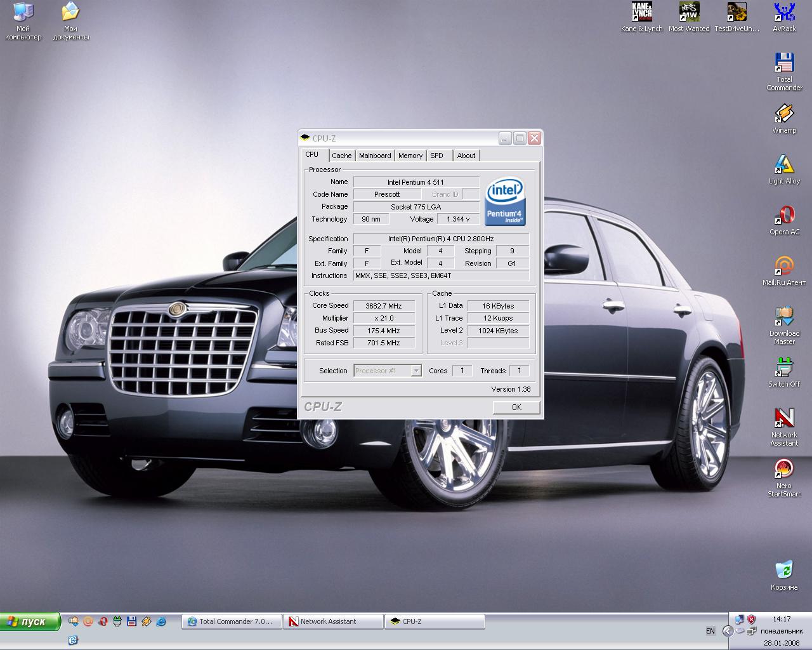The width and height of the screenshot is (812, 650).
Task: Select the Mail.Ru Агент desktop icon
Action: pos(784,271)
